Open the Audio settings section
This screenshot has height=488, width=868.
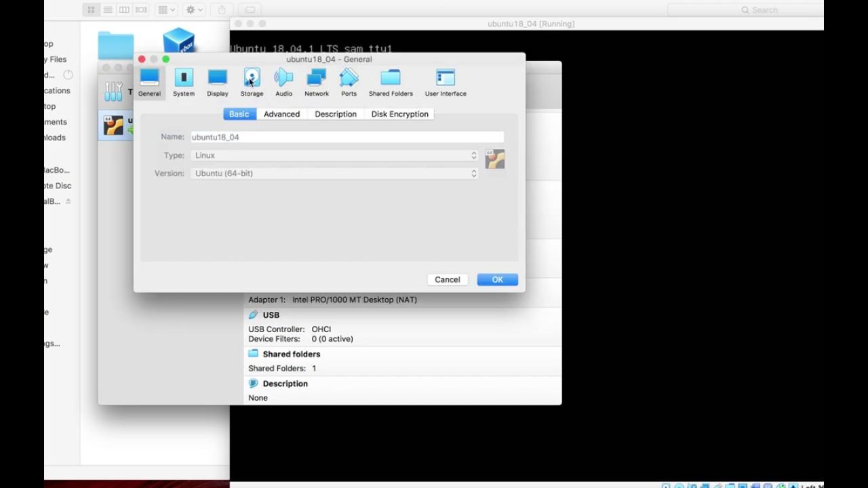(x=283, y=83)
